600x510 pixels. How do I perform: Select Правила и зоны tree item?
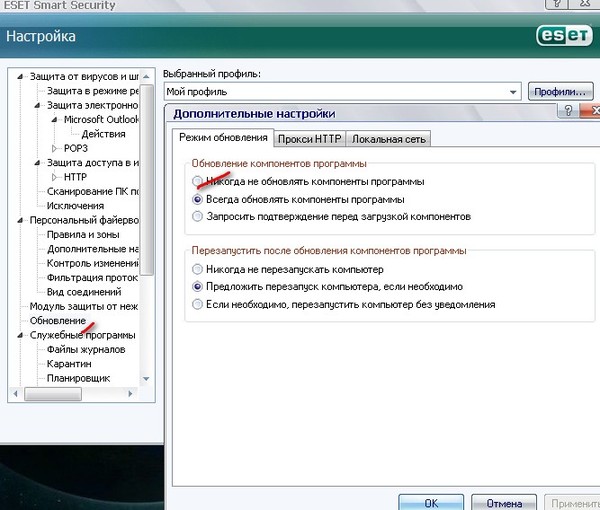(83, 235)
